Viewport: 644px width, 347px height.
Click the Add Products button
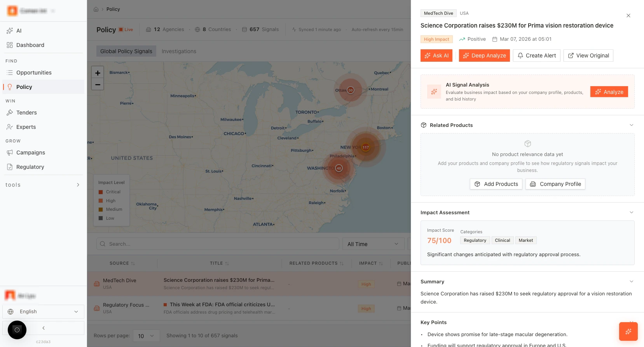click(496, 184)
